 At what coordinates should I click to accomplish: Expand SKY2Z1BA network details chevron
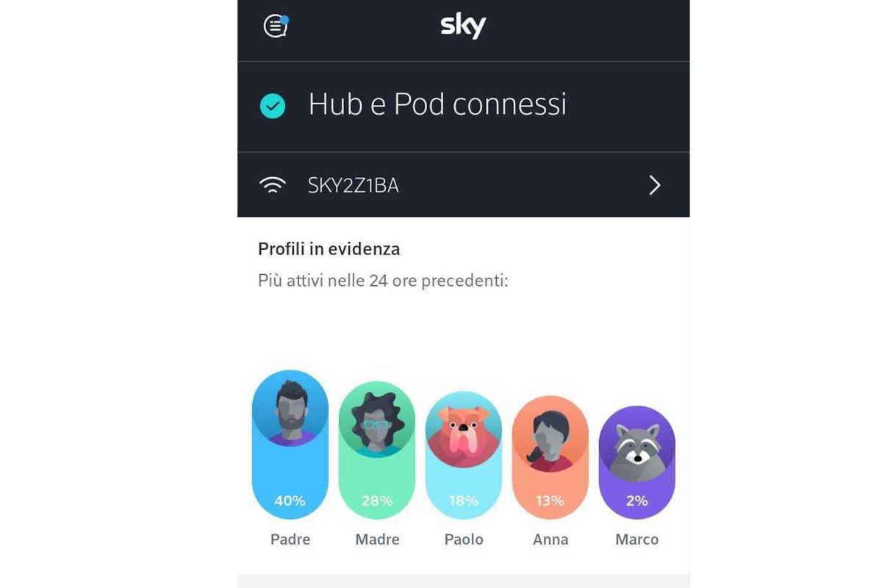tap(655, 185)
